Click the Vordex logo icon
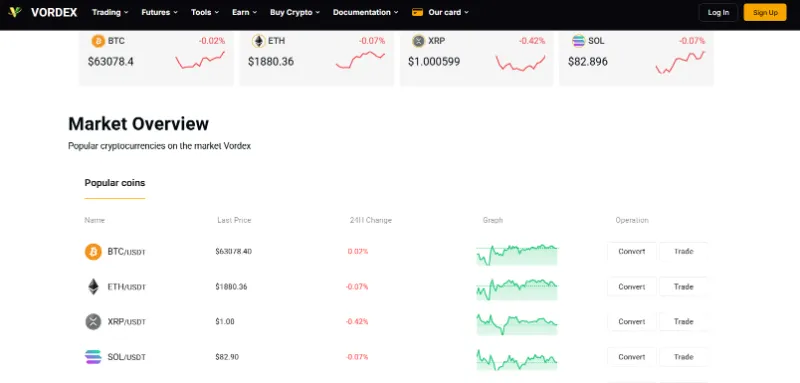 [15, 12]
